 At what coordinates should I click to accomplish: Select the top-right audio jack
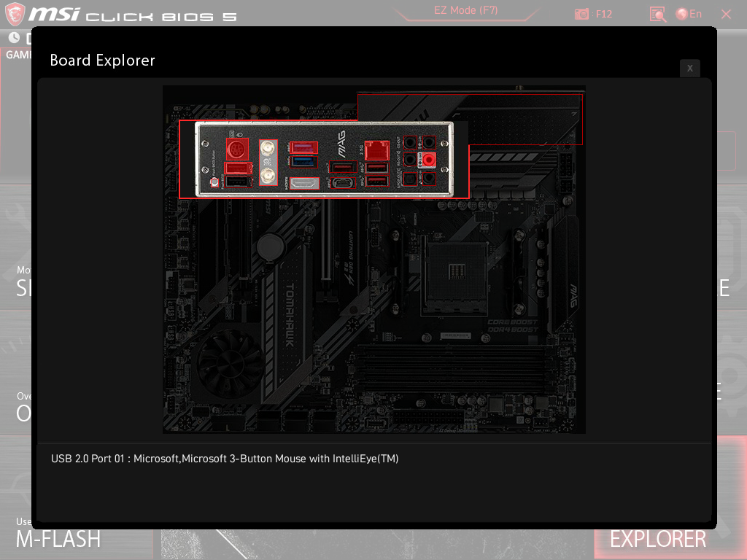click(x=429, y=142)
